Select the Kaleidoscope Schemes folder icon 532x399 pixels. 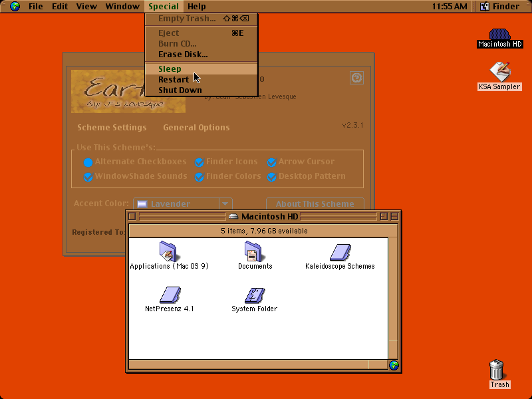pos(340,253)
